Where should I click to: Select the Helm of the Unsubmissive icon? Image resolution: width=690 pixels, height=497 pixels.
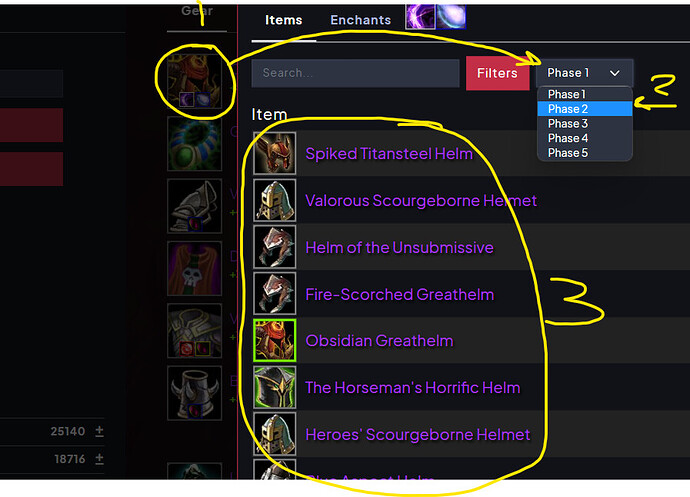point(275,247)
